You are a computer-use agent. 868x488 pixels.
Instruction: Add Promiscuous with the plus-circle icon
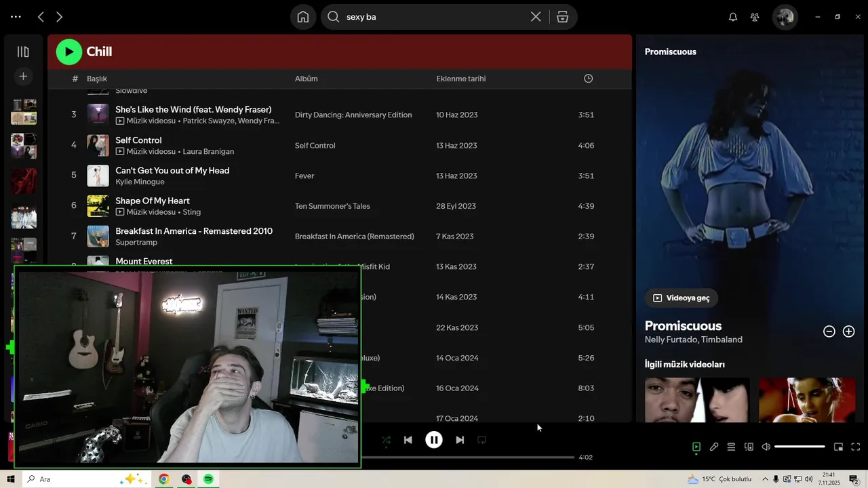tap(848, 331)
